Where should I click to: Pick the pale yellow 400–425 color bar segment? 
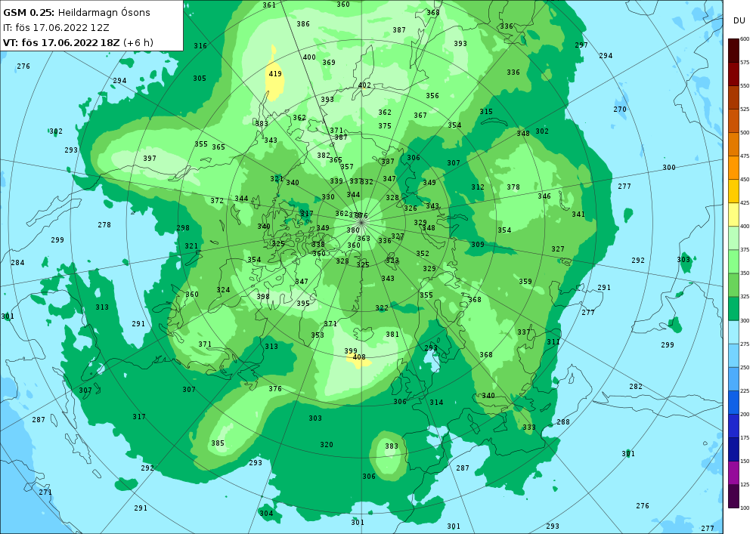[733, 215]
